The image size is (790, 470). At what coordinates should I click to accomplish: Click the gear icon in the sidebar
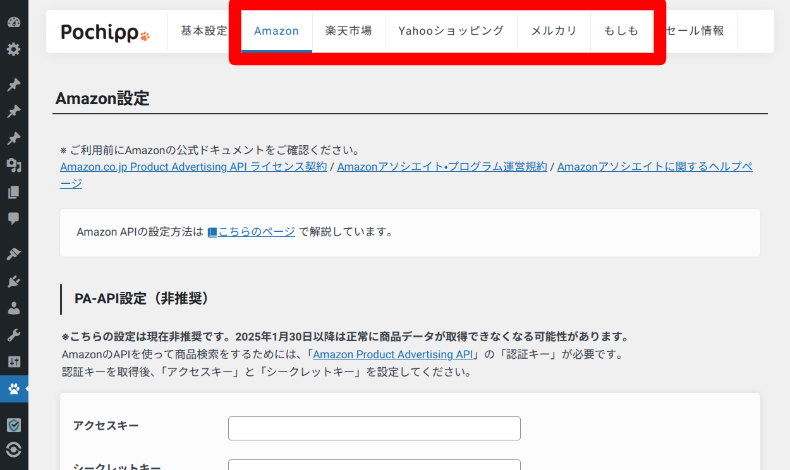(x=14, y=49)
